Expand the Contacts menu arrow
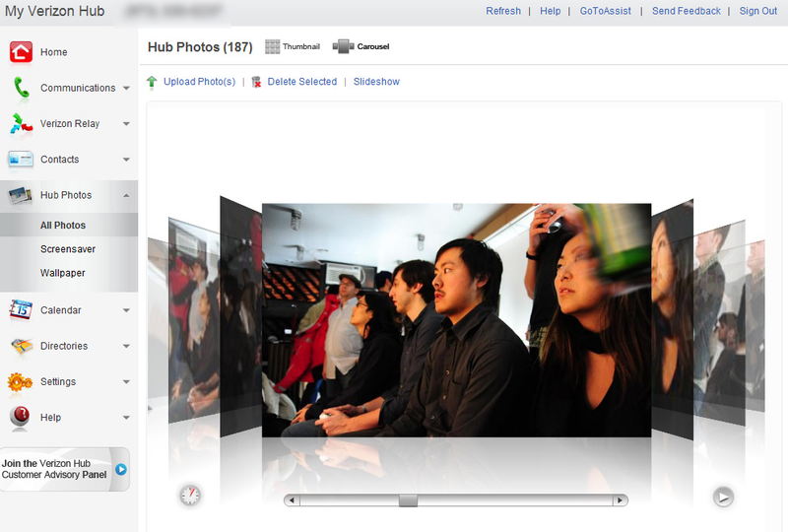This screenshot has height=532, width=788. coord(126,160)
